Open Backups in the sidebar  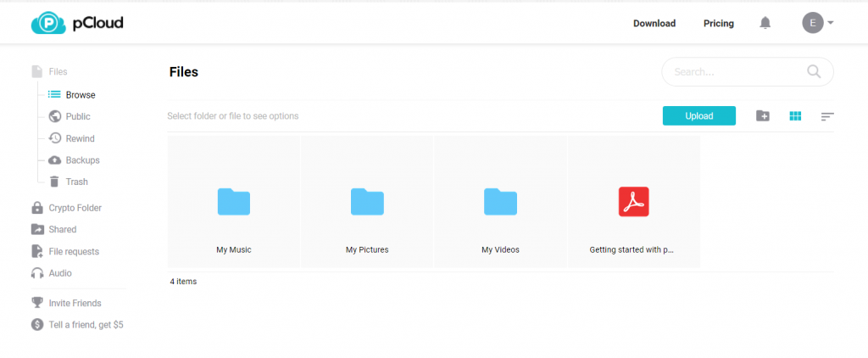click(x=82, y=160)
